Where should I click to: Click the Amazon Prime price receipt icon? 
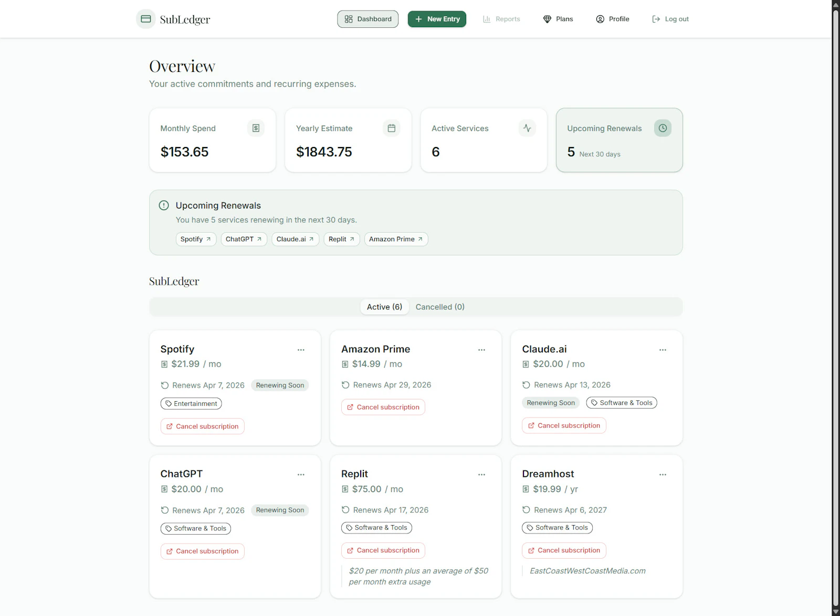345,364
